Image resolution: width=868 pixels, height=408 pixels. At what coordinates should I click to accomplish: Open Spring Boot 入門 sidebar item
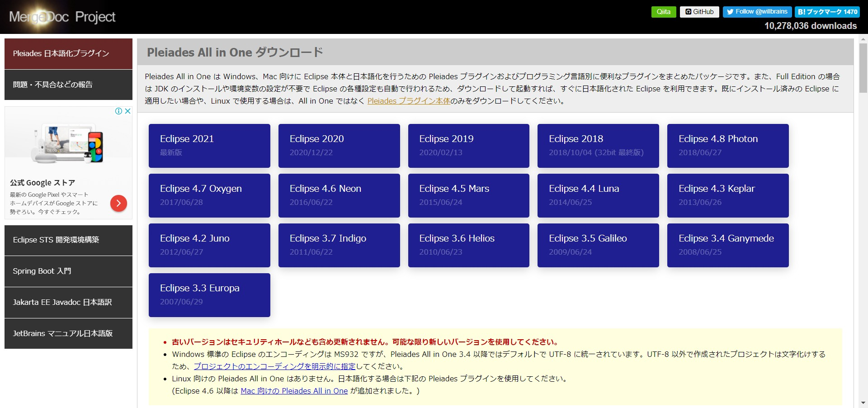coord(68,271)
